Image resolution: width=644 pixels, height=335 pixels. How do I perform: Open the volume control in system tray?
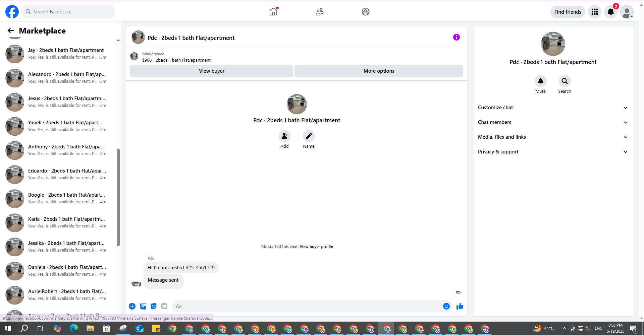tap(588, 328)
